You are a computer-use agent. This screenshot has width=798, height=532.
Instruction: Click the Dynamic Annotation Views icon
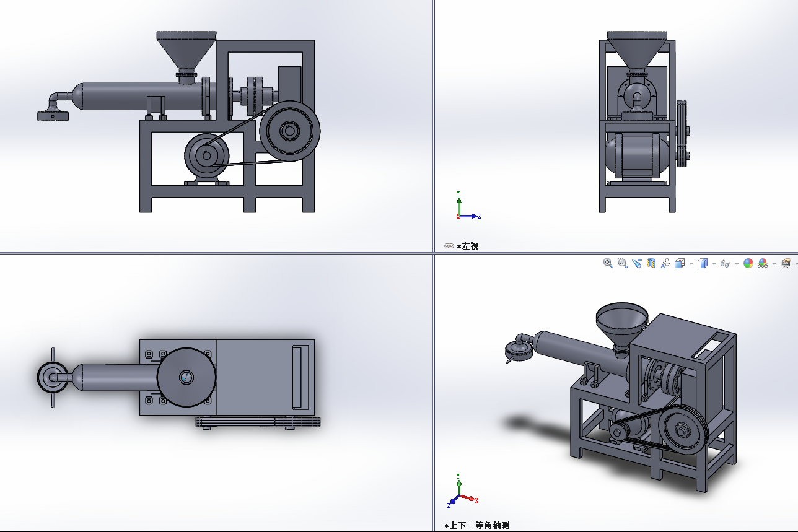[665, 263]
